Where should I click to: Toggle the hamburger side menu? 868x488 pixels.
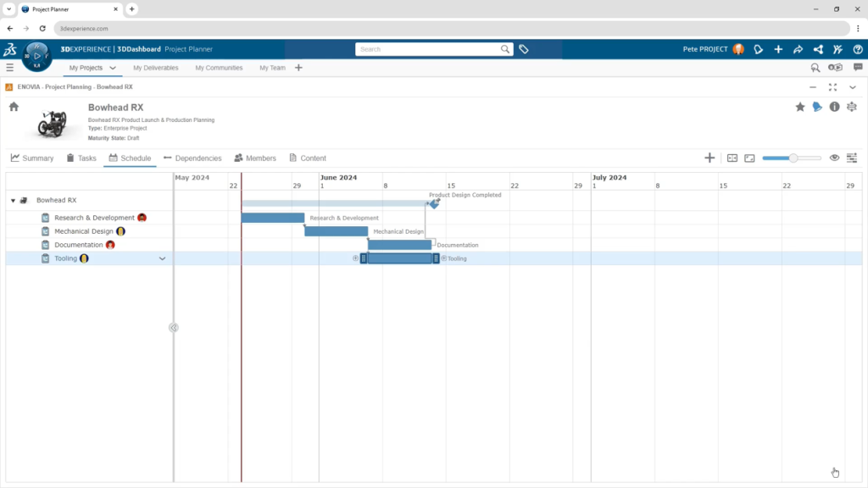click(x=9, y=68)
